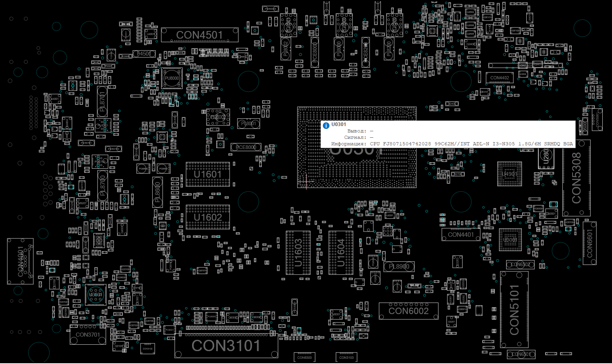Click memory chip U1602
The image size is (612, 364).
tap(208, 217)
